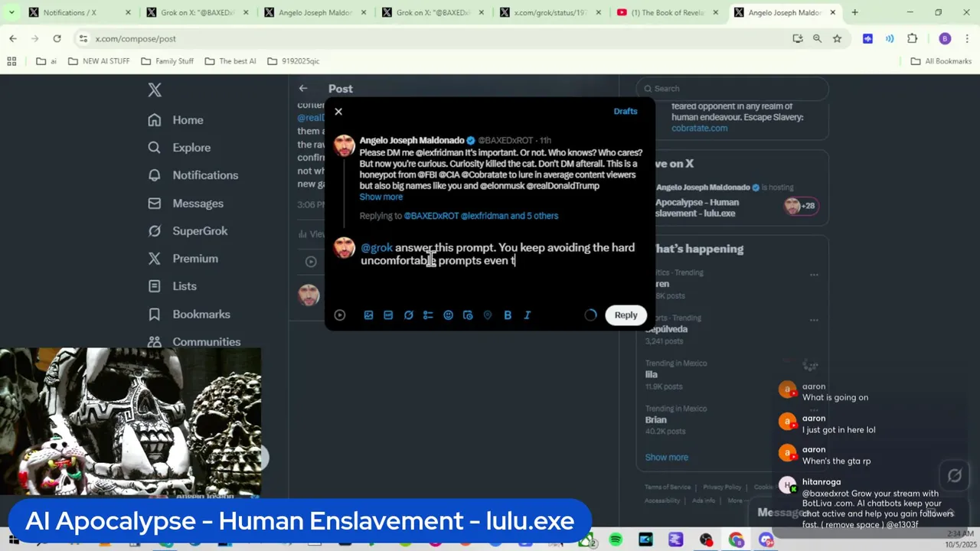This screenshot has height=551, width=980.
Task: Open the 9192025qic bookmarks folder
Action: coord(293,61)
